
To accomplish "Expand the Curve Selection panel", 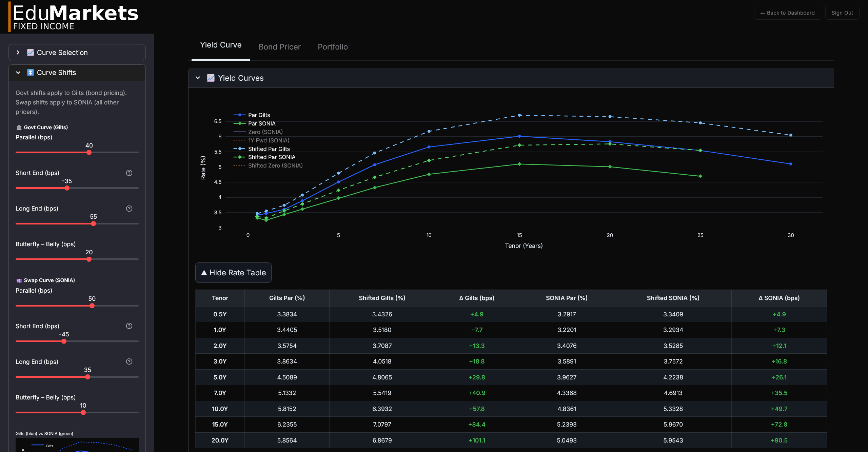I will 62,53.
